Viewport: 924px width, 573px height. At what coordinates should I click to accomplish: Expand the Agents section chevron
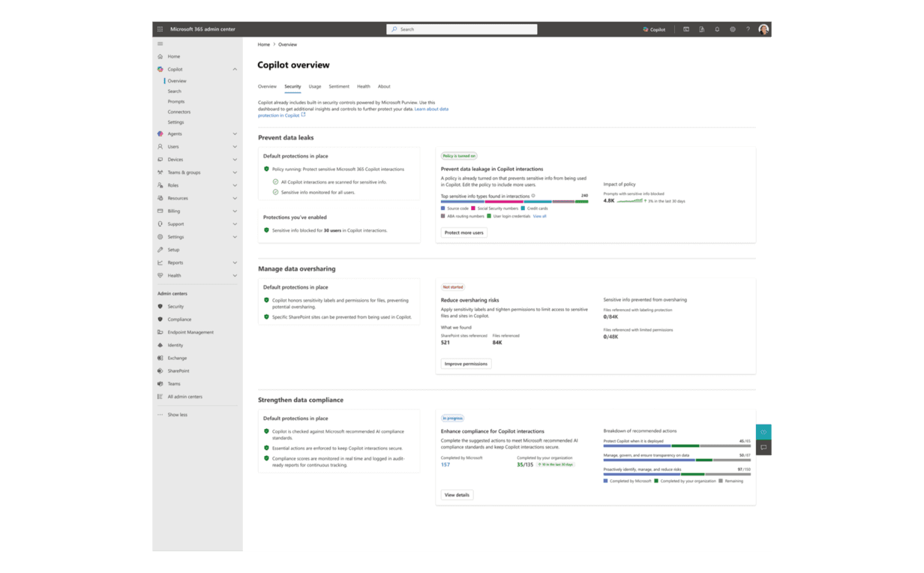point(235,134)
